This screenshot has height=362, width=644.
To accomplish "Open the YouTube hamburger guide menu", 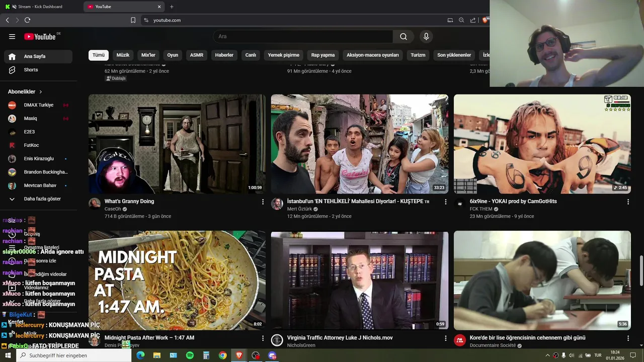I will (12, 36).
